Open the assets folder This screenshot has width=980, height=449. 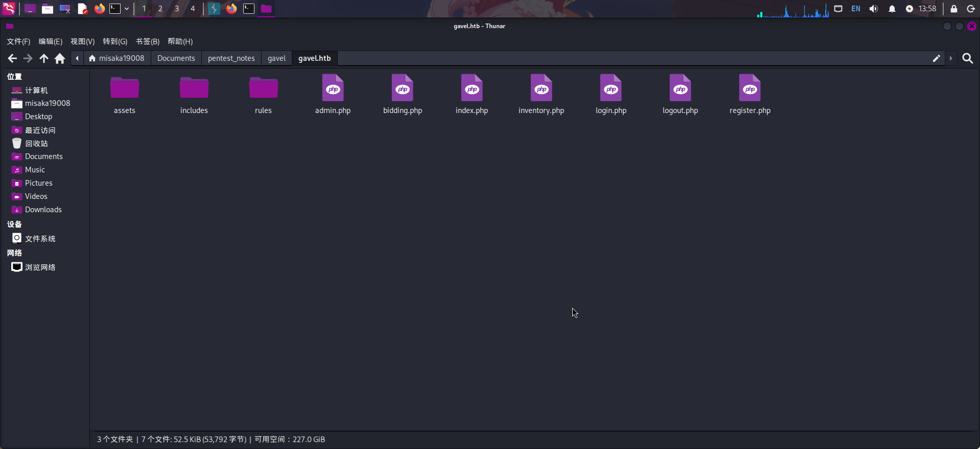(x=125, y=95)
